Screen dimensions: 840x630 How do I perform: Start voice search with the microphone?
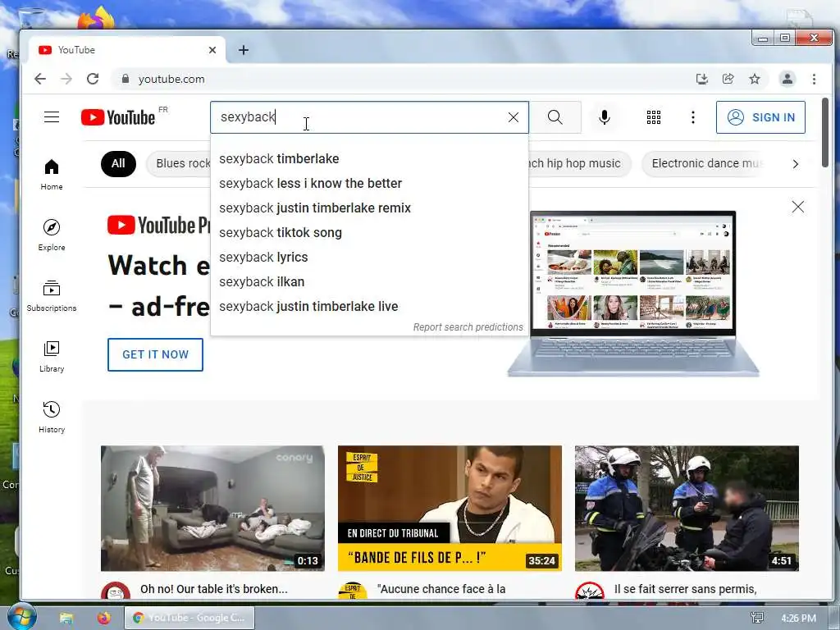605,117
